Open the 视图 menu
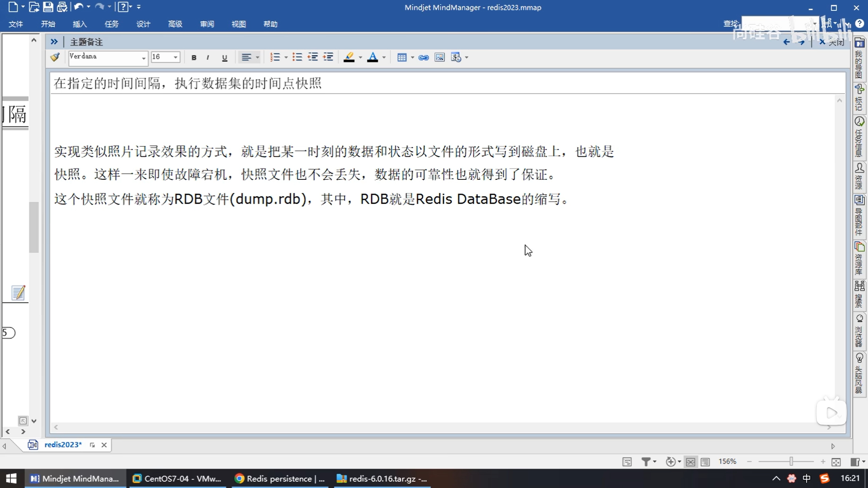Viewport: 868px width, 488px height. click(238, 24)
